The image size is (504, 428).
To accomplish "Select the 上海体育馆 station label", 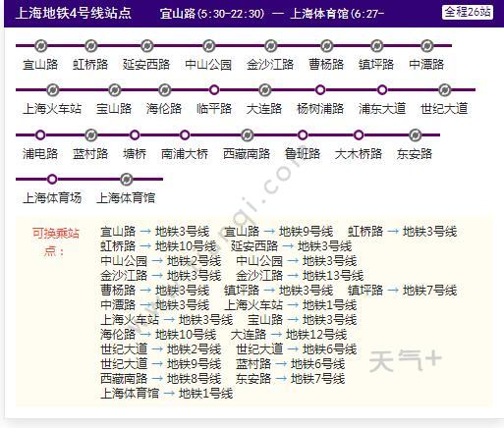I will pos(126,197).
